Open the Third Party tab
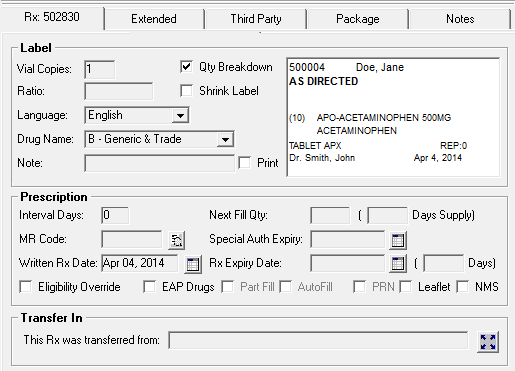The image size is (515, 371). point(256,19)
